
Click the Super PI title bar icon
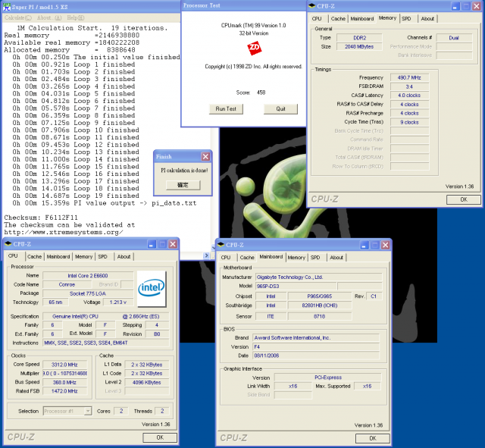click(x=7, y=7)
